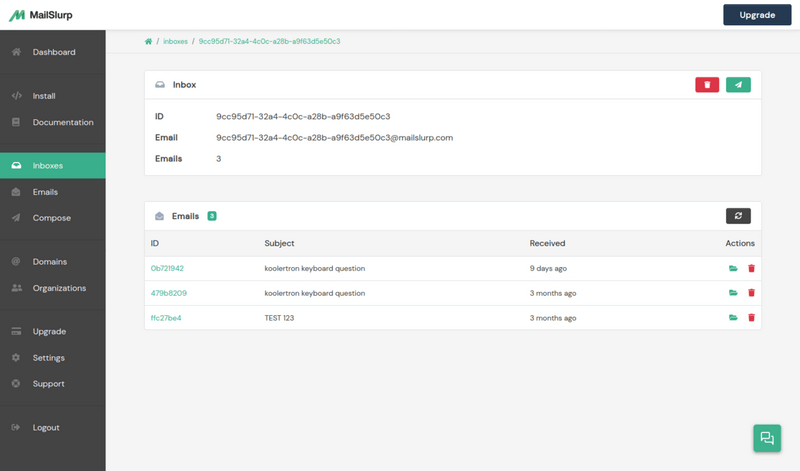Click the TEST 123 subject
Image resolution: width=800 pixels, height=471 pixels.
click(x=279, y=318)
